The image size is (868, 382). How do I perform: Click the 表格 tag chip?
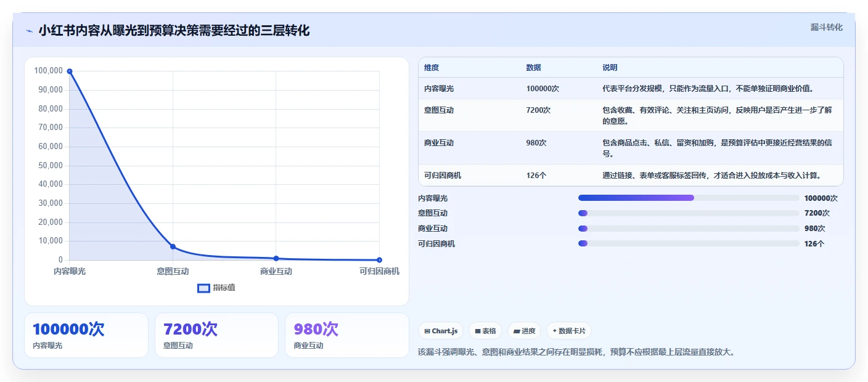pos(486,331)
